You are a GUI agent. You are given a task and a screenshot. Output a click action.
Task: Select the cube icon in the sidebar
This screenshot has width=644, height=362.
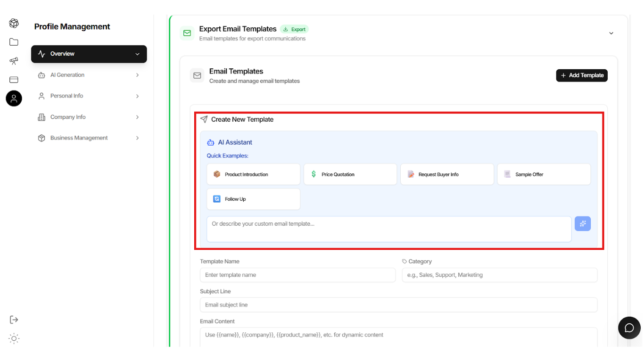[14, 23]
